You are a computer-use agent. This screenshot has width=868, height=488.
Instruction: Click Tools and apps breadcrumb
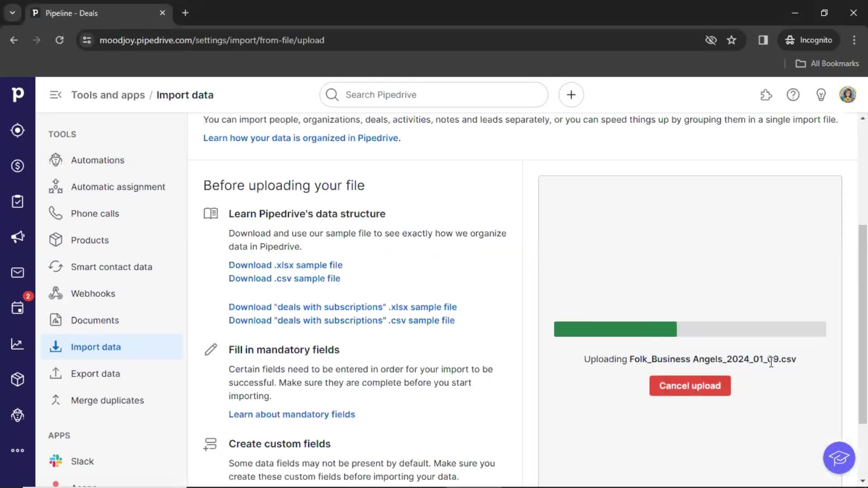(x=108, y=95)
